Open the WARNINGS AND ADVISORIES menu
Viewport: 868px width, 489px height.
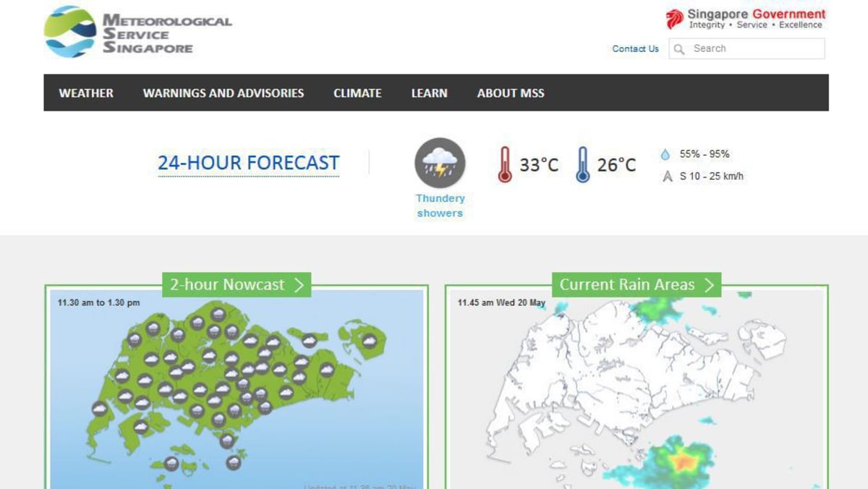tap(224, 93)
